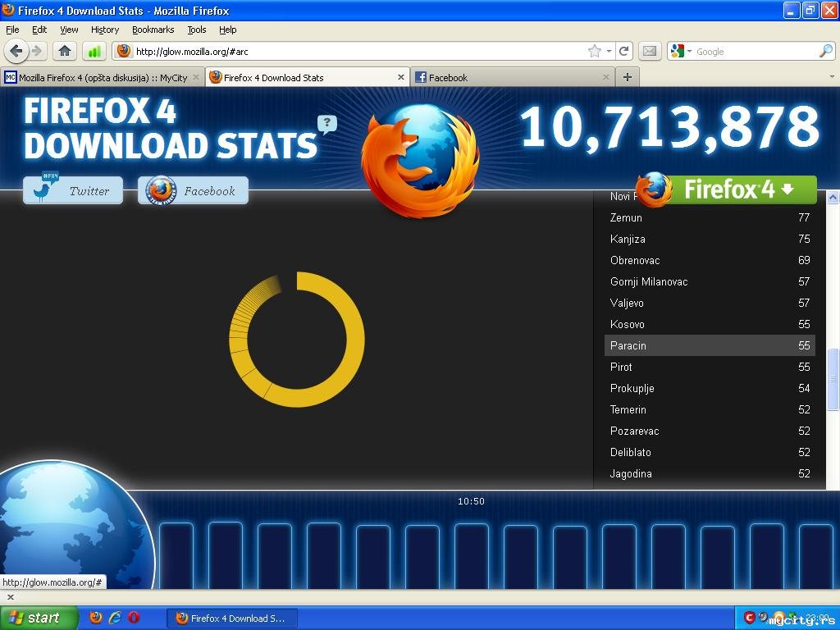This screenshot has height=630, width=840.
Task: Open the Windows start button
Action: tap(39, 618)
